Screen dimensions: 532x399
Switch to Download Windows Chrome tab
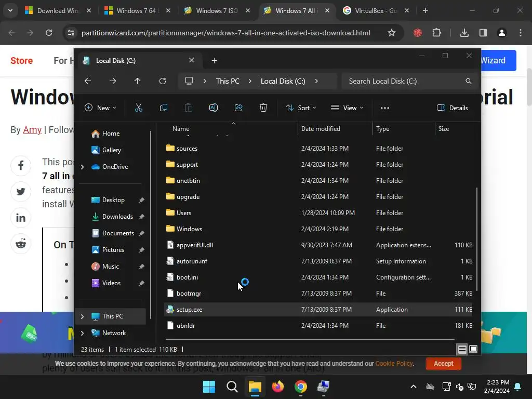tap(58, 10)
